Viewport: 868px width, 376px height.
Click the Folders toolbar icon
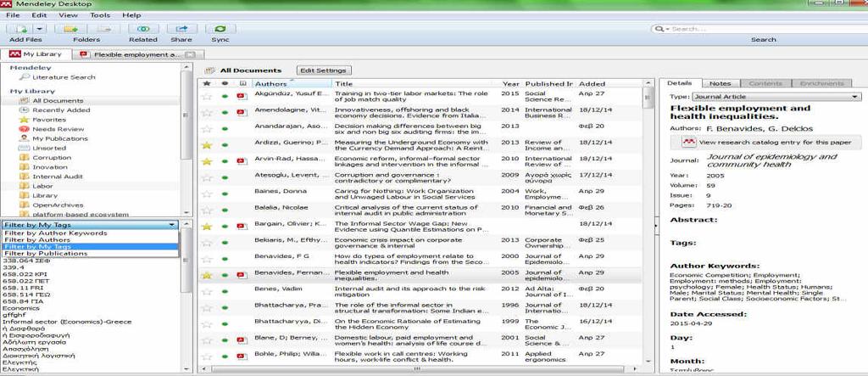[x=71, y=29]
